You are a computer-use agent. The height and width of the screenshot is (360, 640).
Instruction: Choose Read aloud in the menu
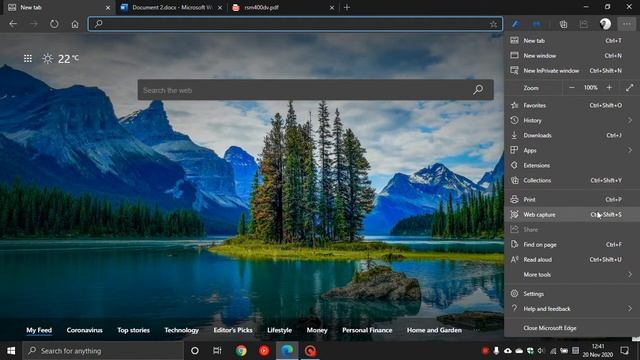tap(571, 260)
